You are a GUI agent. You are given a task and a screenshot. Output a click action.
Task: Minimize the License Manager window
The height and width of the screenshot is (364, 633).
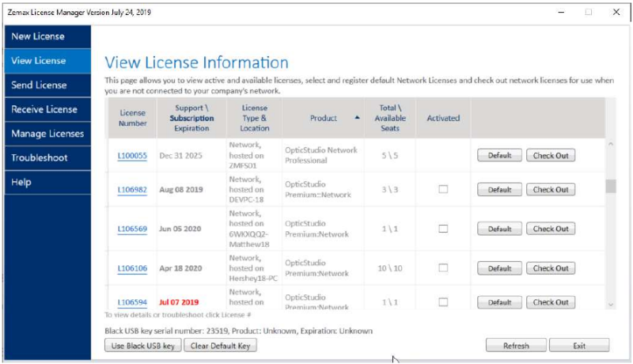click(561, 12)
